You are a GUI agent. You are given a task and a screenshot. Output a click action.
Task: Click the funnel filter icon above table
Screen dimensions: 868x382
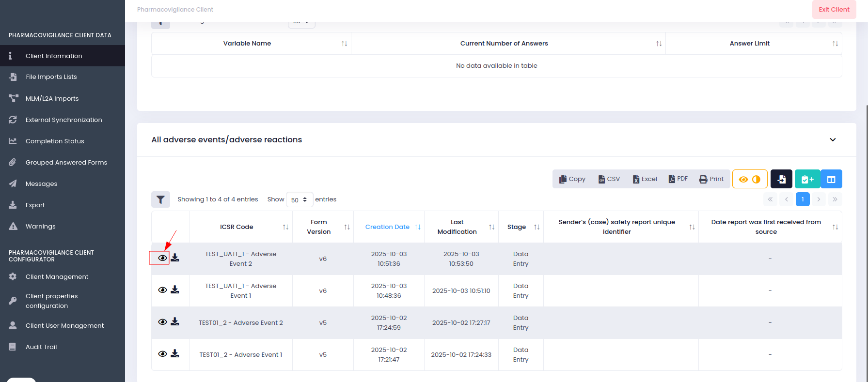pyautogui.click(x=160, y=199)
